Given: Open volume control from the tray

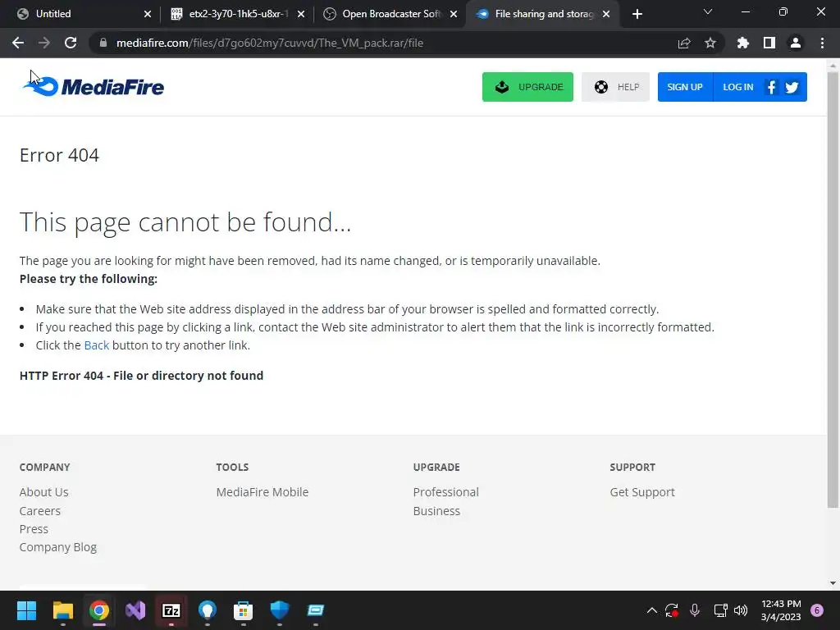Looking at the screenshot, I should (741, 610).
